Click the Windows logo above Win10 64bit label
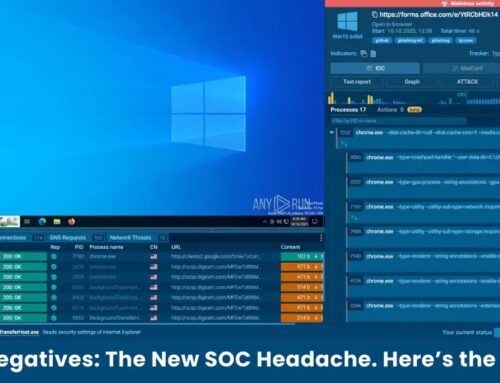Viewport: 500px width, 383px height. 347,21
